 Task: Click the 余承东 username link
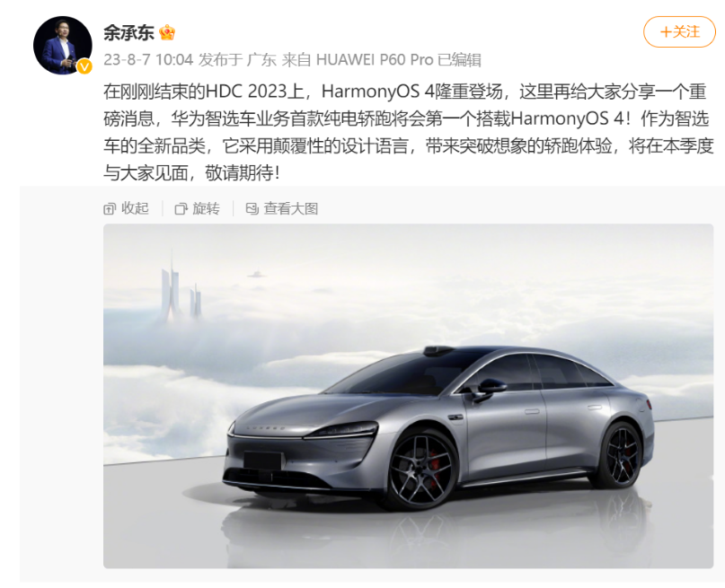[x=128, y=33]
